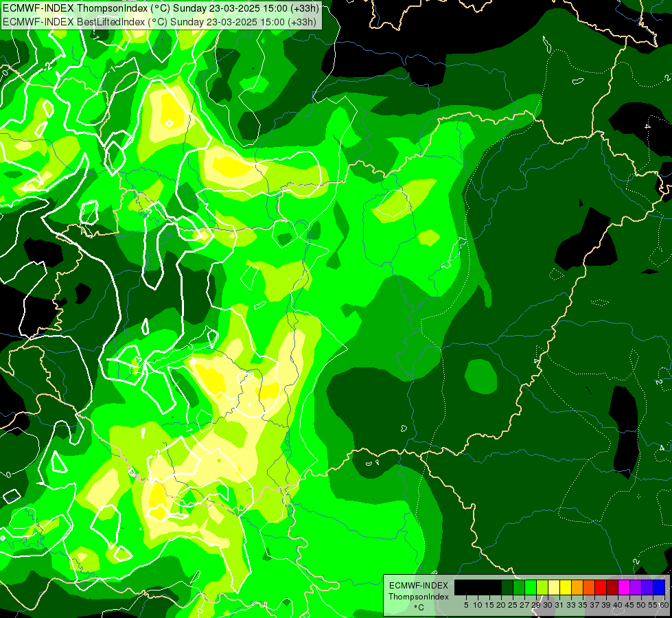
Task: Click legend tick label '27'
Action: pos(524,605)
